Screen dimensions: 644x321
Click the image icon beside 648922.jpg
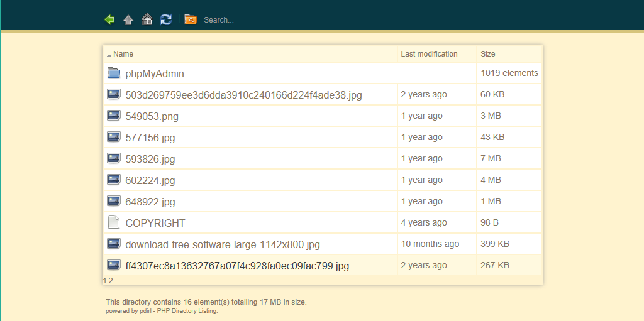(x=114, y=201)
